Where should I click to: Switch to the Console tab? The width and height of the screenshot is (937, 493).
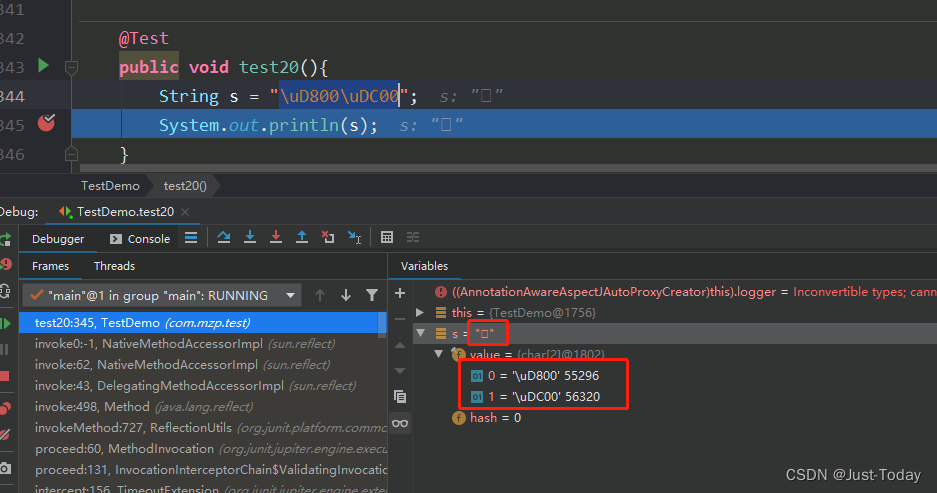(x=140, y=239)
